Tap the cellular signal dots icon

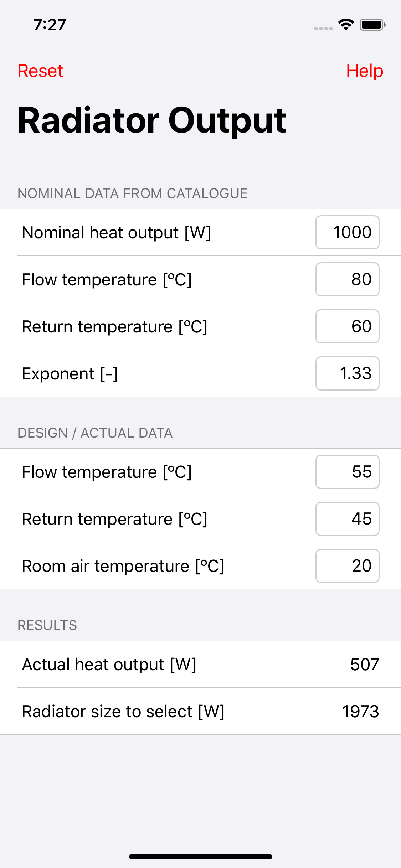[x=323, y=29]
